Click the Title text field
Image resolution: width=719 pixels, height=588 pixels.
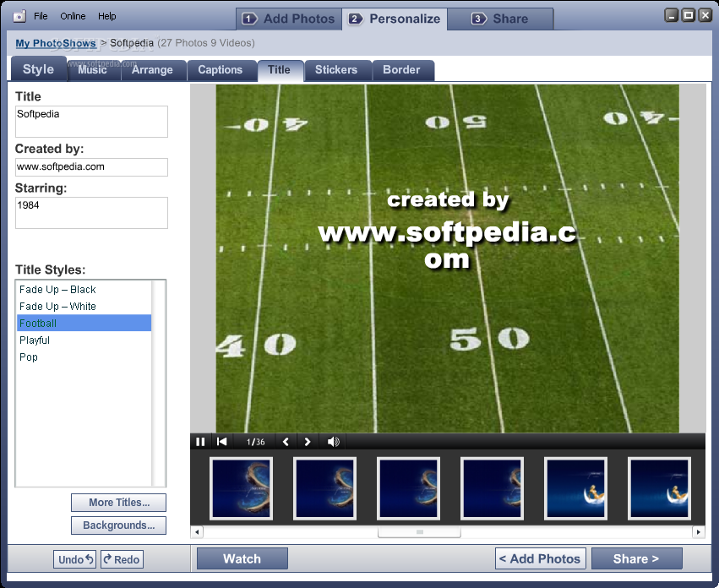pyautogui.click(x=92, y=122)
